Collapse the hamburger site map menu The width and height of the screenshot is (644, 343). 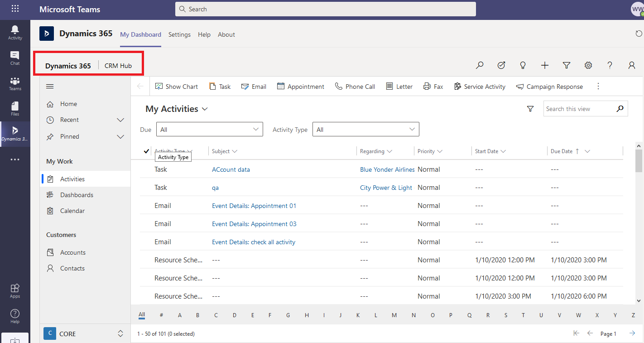[x=50, y=87]
